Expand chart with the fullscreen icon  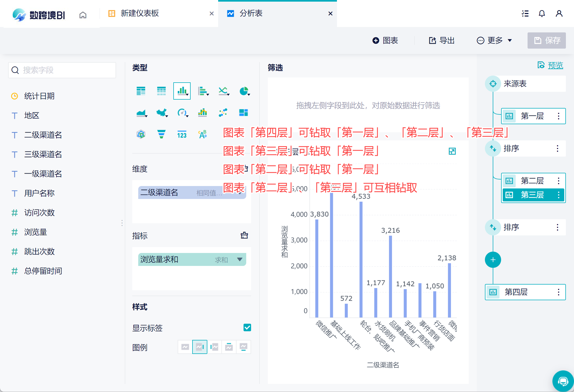tap(452, 151)
